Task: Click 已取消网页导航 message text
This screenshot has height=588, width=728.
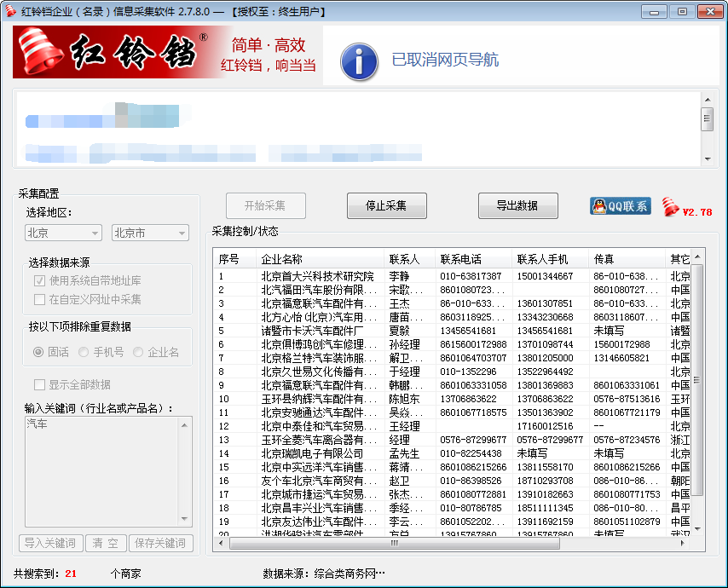Action: [x=445, y=60]
